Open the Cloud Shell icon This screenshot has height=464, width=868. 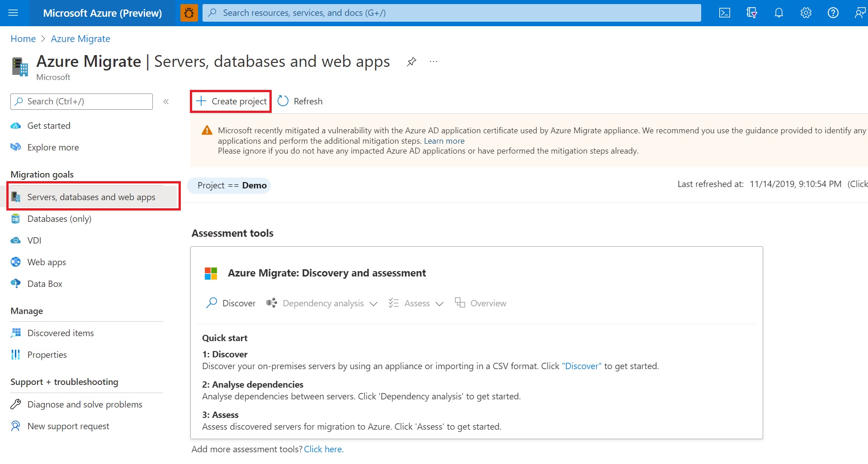coord(724,13)
